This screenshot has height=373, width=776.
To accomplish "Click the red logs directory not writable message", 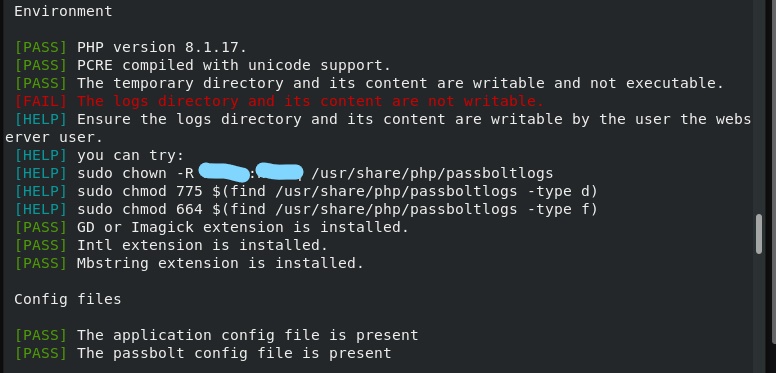I will (x=310, y=101).
